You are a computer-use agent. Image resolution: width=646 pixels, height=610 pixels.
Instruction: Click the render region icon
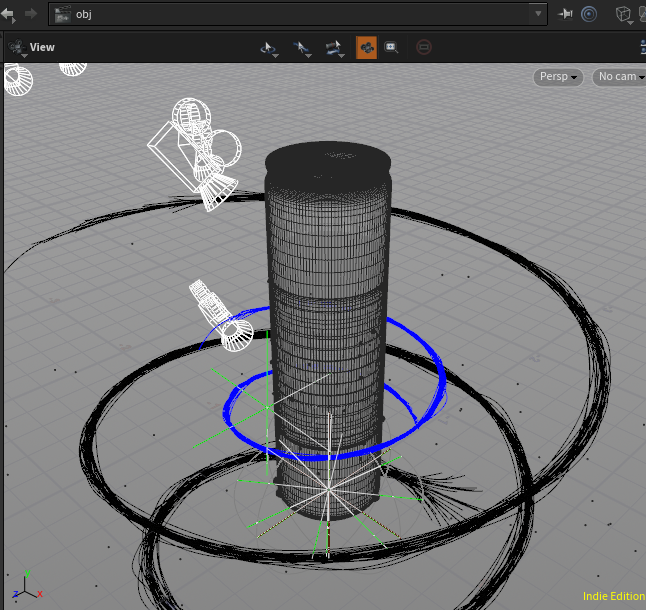(x=391, y=47)
